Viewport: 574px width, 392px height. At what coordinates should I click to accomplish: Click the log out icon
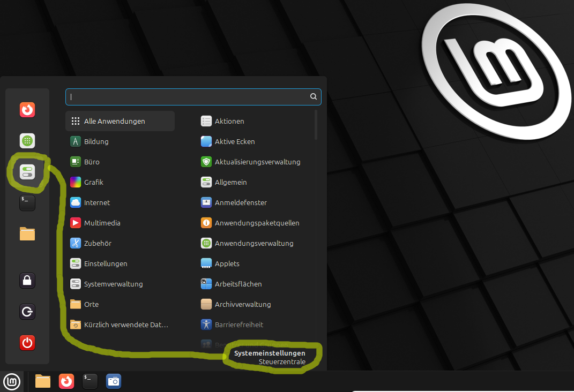27,312
